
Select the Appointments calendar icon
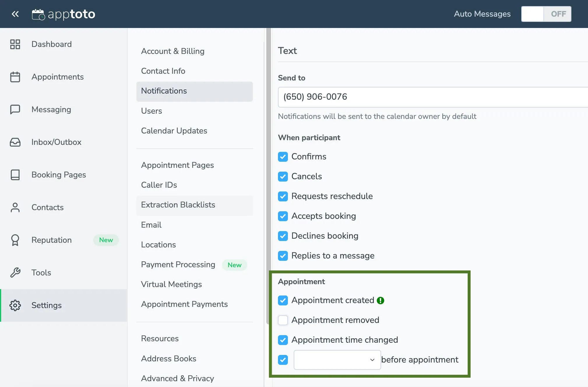15,77
